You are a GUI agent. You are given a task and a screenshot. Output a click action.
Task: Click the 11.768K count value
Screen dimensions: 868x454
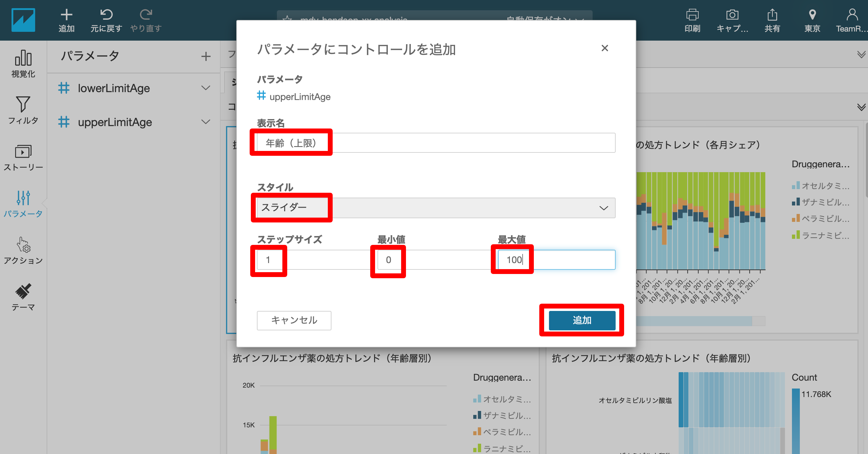(x=816, y=394)
